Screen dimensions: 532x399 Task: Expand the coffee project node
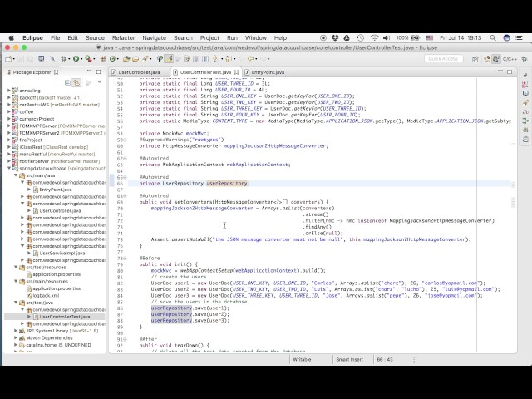9,111
